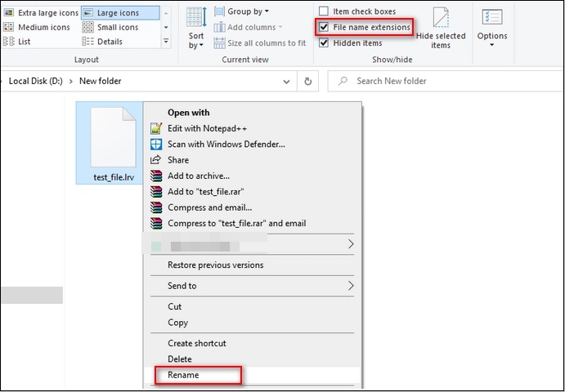
Task: Select the test_file.lrv file thumbnail
Action: tap(113, 137)
